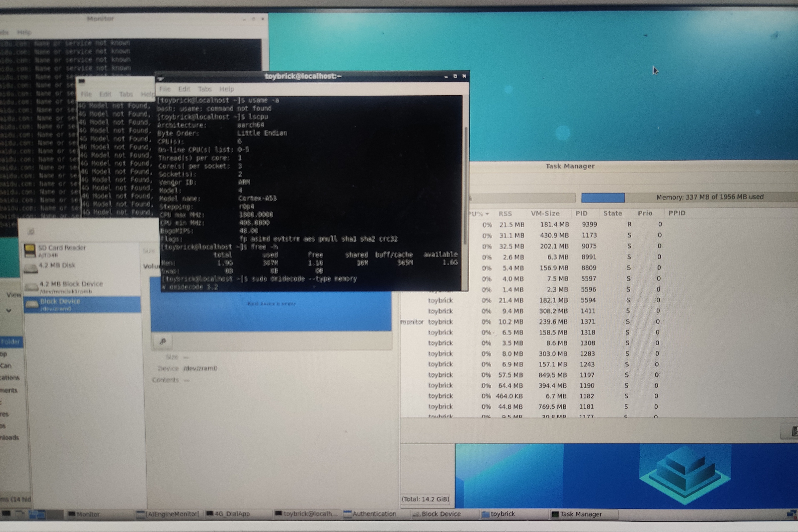Click the gears options button under volume
The width and height of the screenshot is (798, 532).
[163, 341]
